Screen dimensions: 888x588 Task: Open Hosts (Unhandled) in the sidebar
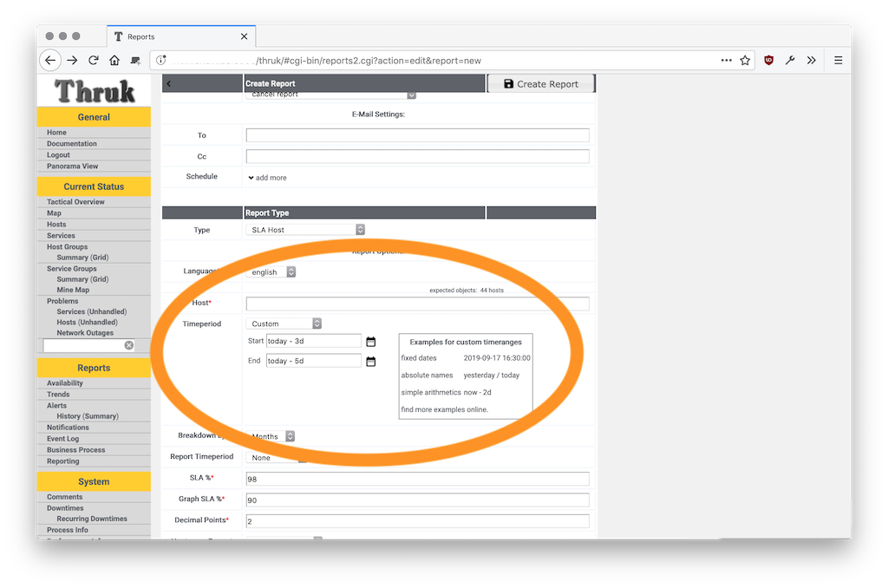coord(88,323)
